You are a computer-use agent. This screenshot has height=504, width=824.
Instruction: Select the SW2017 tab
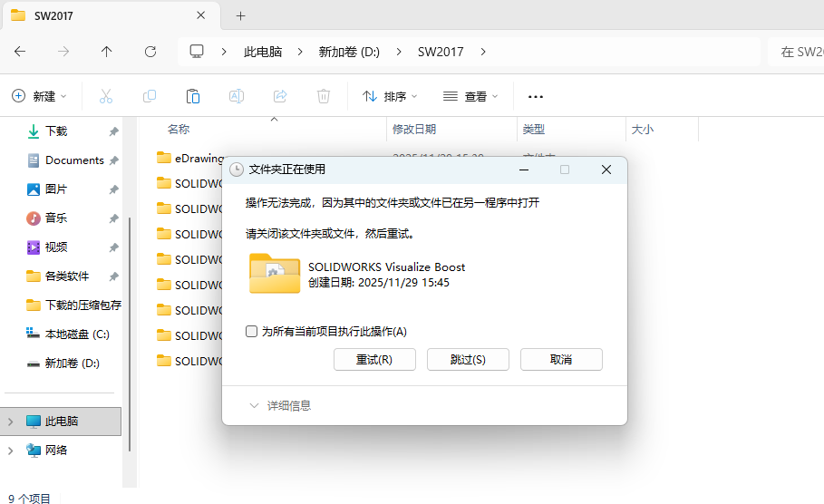[111, 15]
